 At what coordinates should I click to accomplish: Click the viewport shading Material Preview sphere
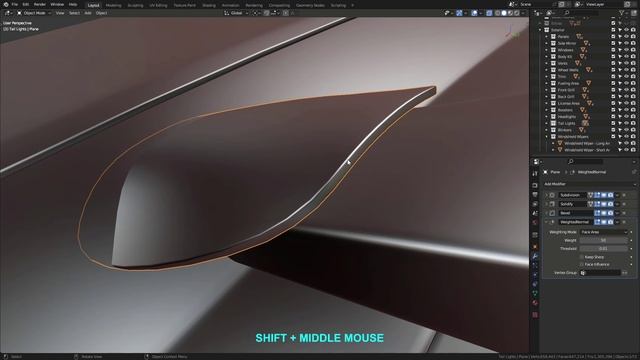click(x=510, y=13)
